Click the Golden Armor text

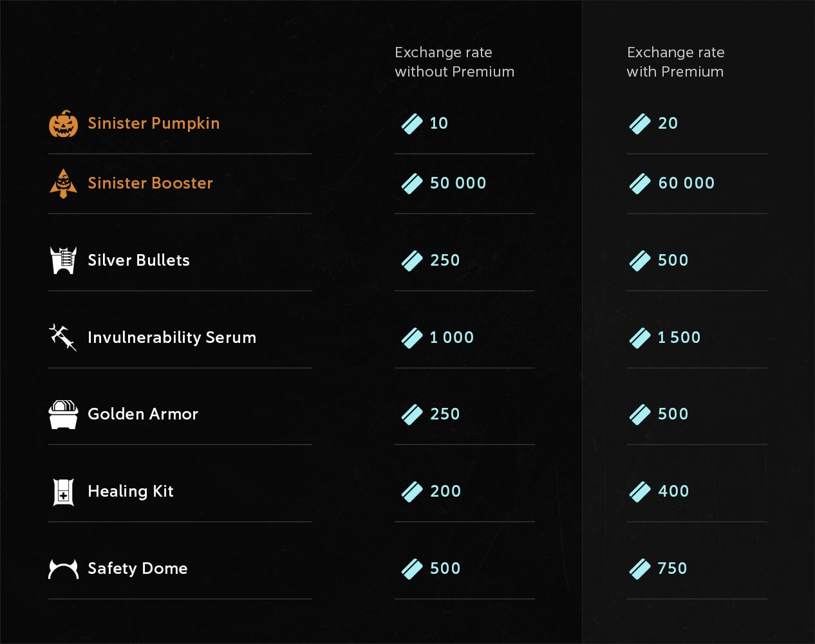click(143, 414)
